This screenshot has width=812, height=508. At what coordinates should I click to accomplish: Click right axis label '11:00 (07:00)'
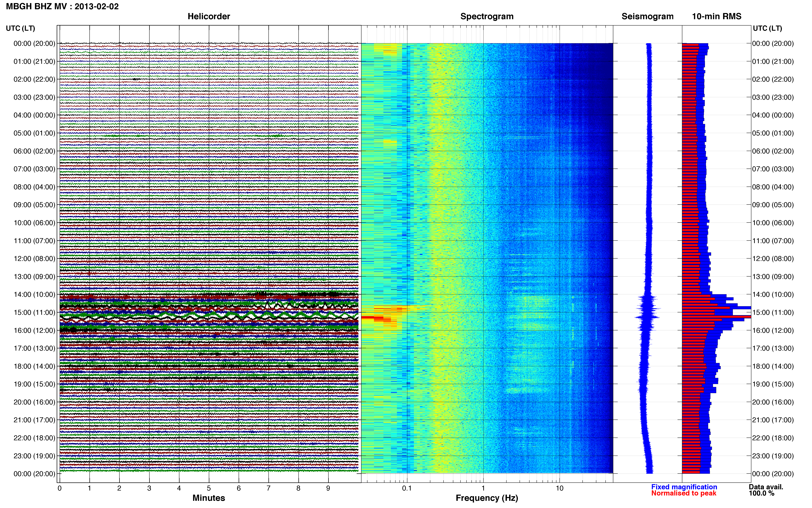pos(773,241)
